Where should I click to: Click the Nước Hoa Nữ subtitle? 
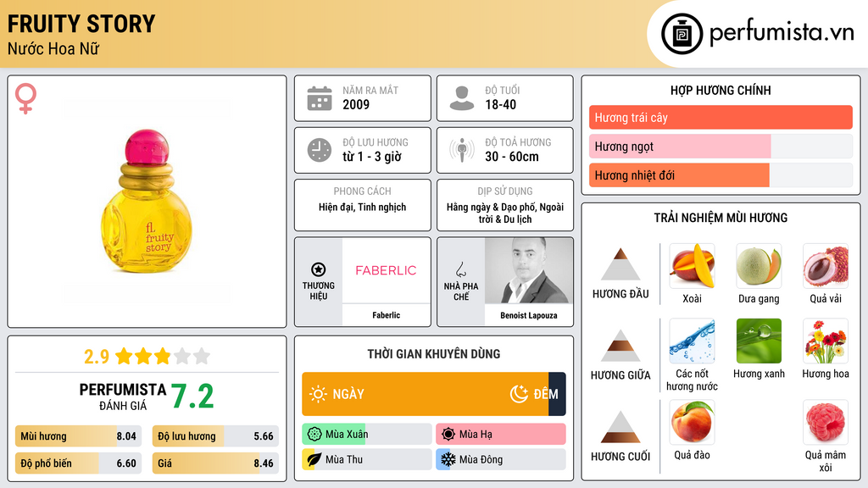[53, 48]
